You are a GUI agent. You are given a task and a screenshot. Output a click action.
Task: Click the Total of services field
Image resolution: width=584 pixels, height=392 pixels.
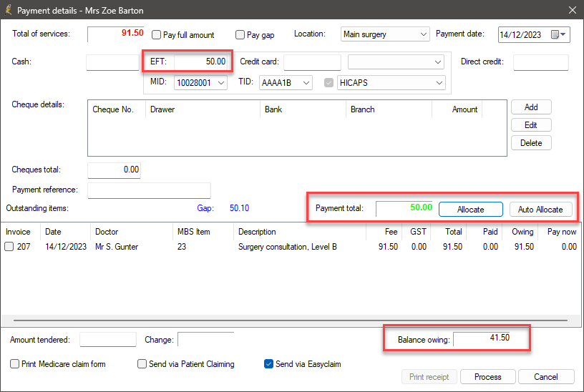coord(116,34)
